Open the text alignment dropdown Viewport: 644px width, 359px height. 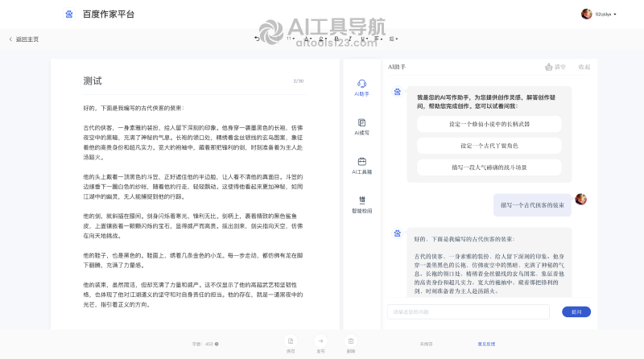pos(378,39)
